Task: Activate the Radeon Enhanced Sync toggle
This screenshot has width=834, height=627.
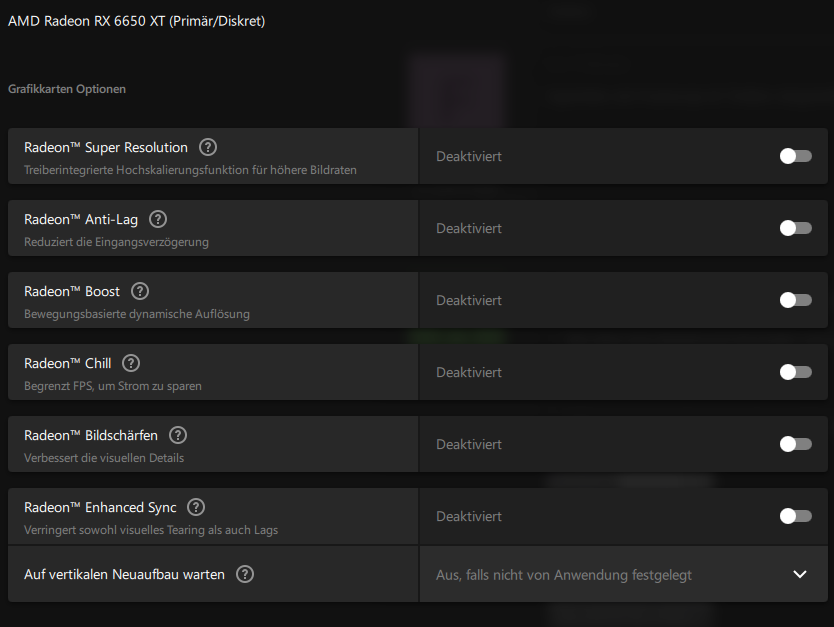Action: [796, 516]
